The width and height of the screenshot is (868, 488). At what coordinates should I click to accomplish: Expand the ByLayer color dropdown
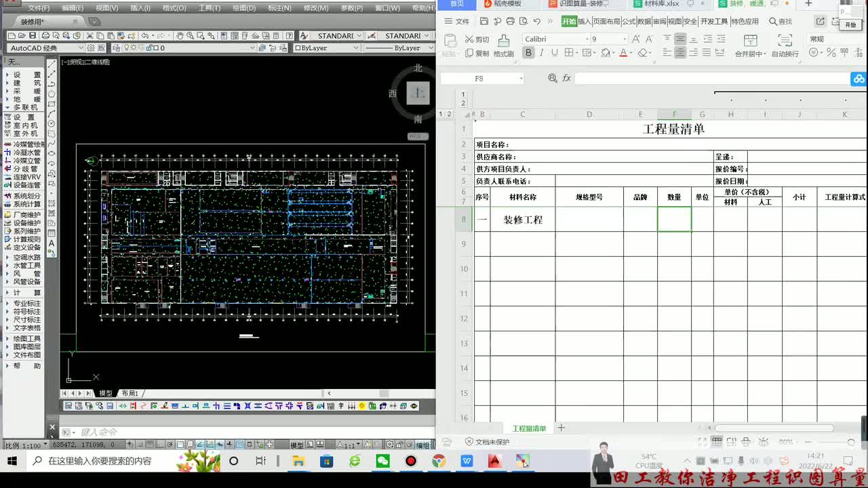[x=326, y=48]
